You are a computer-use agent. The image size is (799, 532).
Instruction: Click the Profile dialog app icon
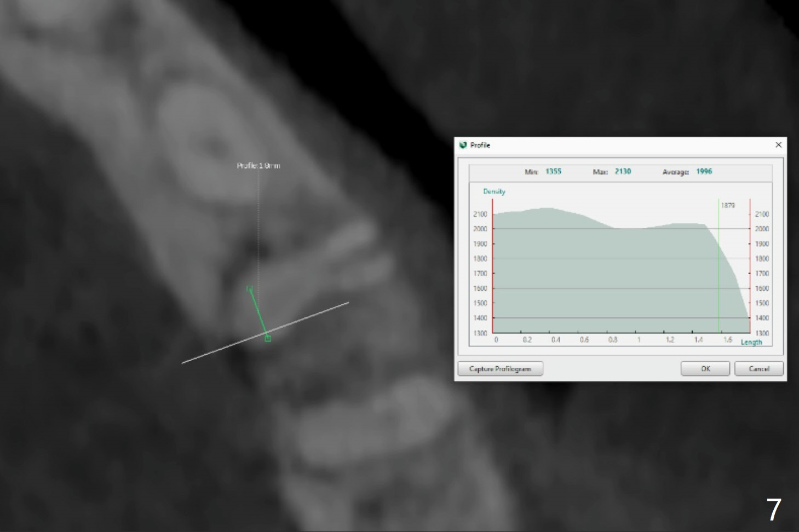pyautogui.click(x=463, y=145)
